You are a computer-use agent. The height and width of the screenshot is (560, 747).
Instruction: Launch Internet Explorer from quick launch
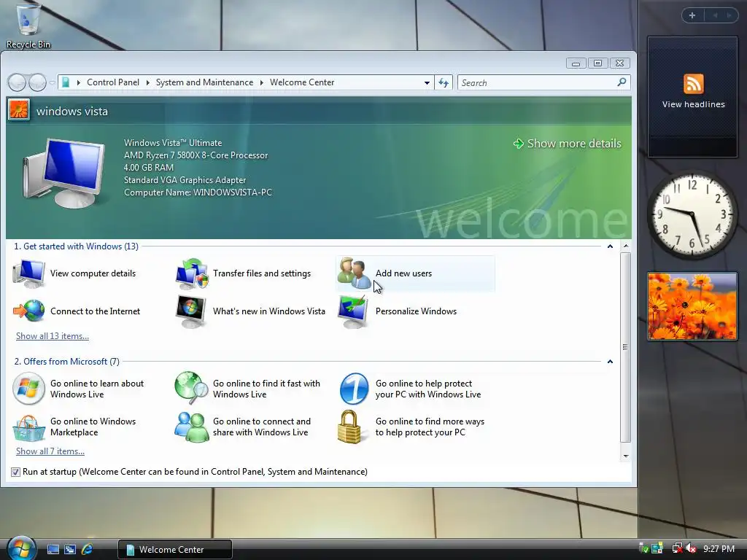click(x=88, y=550)
